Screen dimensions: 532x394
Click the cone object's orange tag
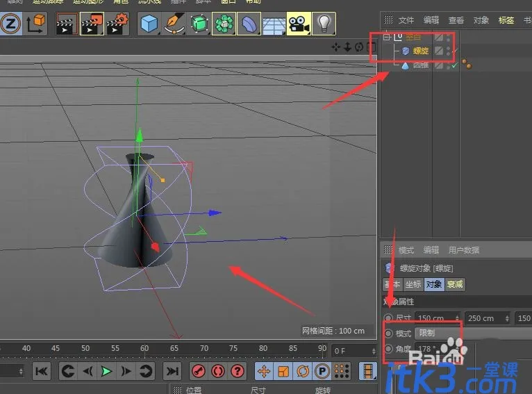(467, 64)
